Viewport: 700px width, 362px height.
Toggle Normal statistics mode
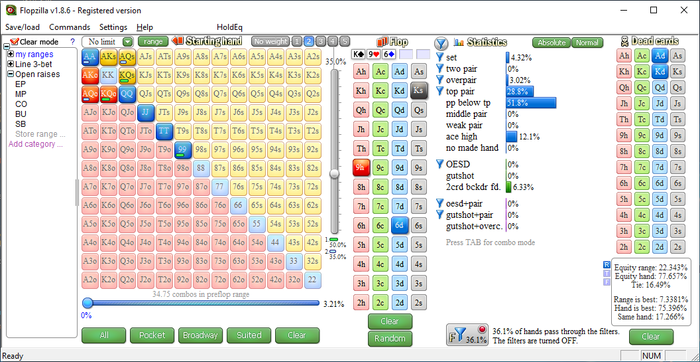coord(587,43)
